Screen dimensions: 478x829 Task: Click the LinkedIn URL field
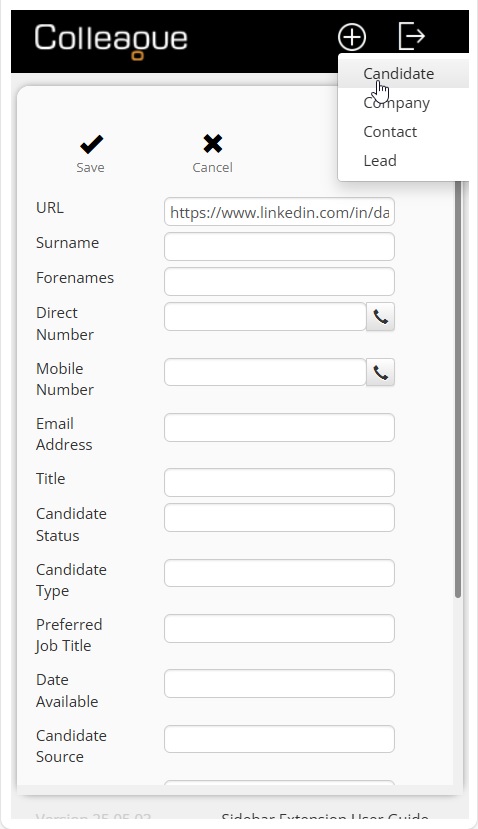(279, 211)
